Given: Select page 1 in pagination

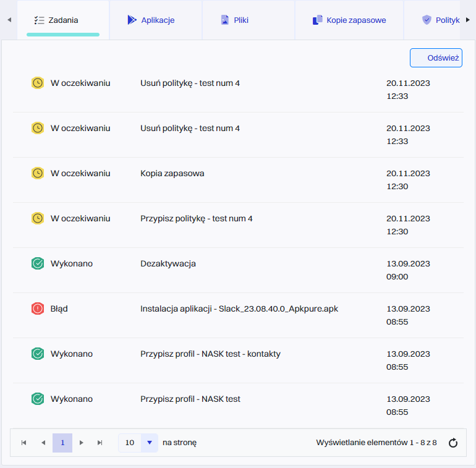Looking at the screenshot, I should click(x=62, y=443).
